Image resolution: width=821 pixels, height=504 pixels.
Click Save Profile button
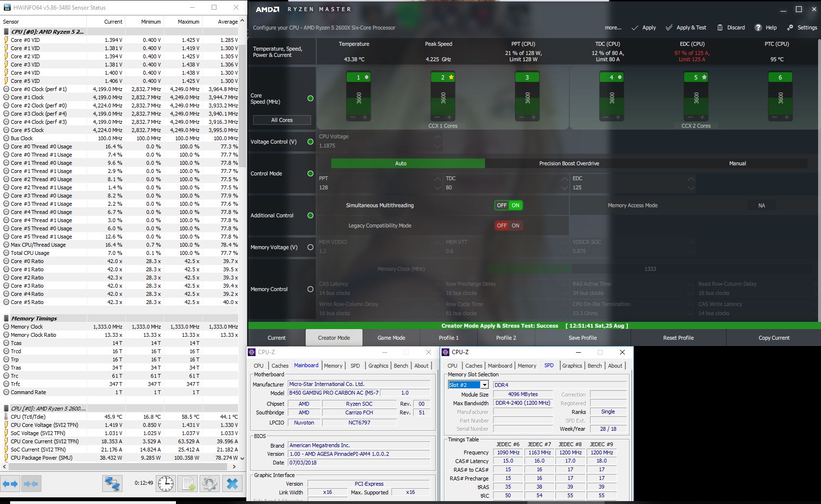click(x=583, y=338)
